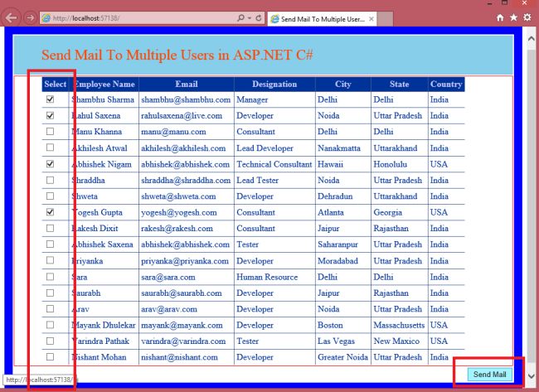Open Favorites with the star icon
The width and height of the screenshot is (539, 392).
pos(513,17)
